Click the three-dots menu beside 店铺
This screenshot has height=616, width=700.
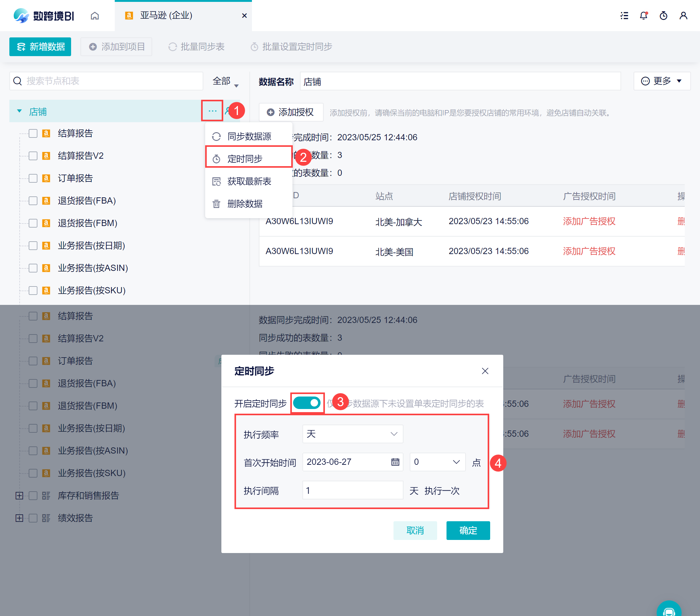click(x=212, y=111)
